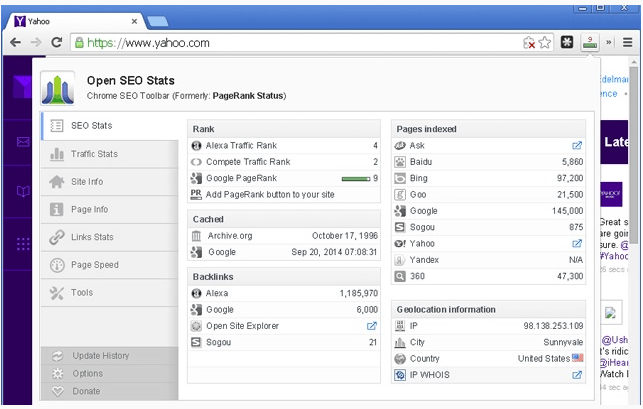Open the Yahoo pages indexed external link icon
Viewport: 643px width, 409px height.
[x=577, y=244]
